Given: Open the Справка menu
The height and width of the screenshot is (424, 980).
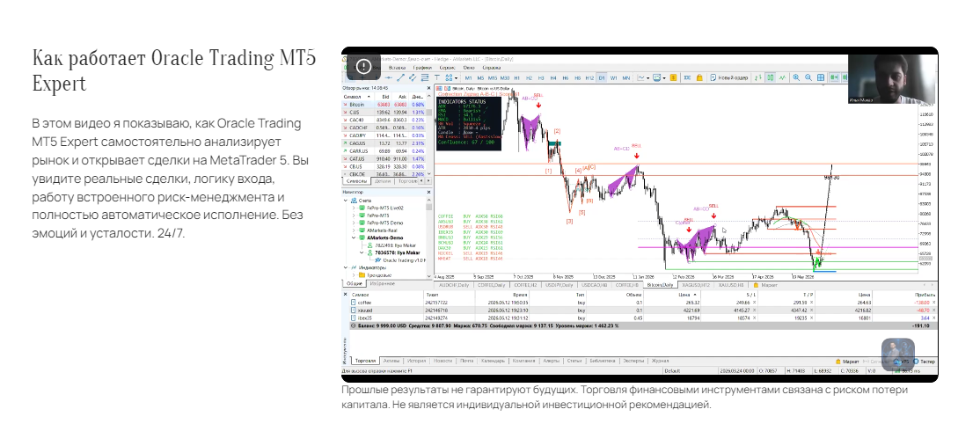Looking at the screenshot, I should (x=492, y=68).
